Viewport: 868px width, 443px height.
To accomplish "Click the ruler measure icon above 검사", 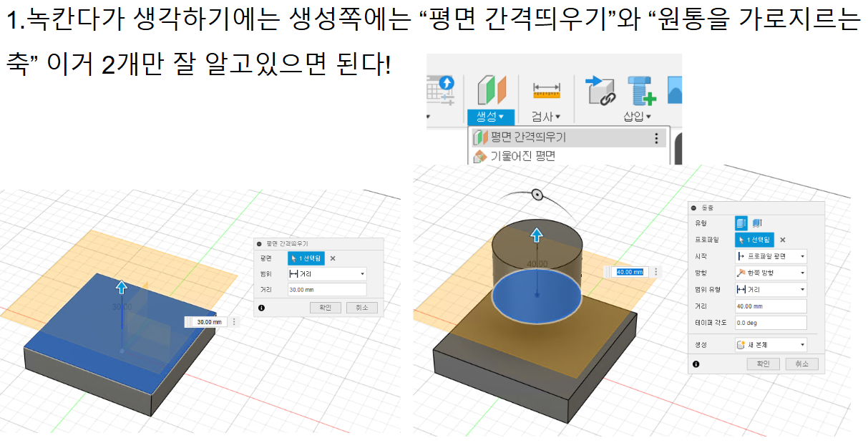I will coord(546,91).
